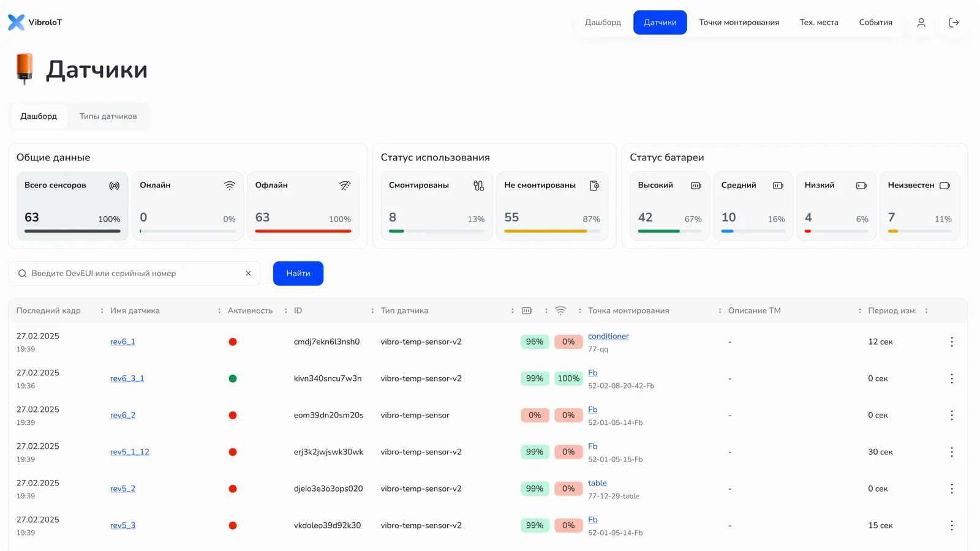Click the logout icon in header
This screenshot has height=551, width=980.
(x=954, y=23)
